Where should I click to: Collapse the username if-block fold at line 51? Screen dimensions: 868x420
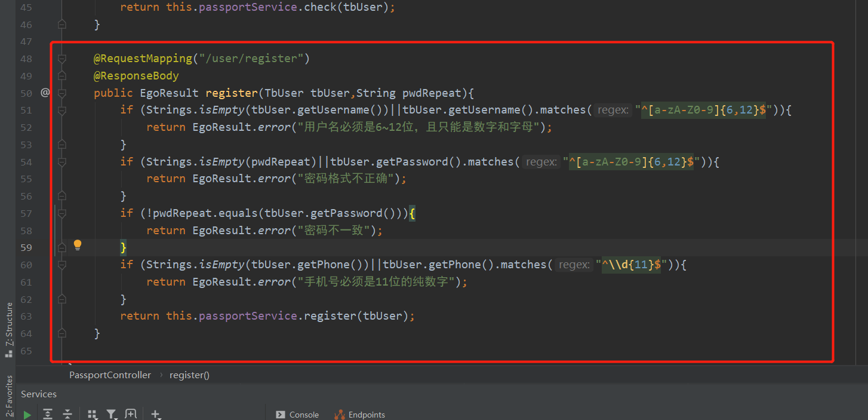tap(62, 110)
